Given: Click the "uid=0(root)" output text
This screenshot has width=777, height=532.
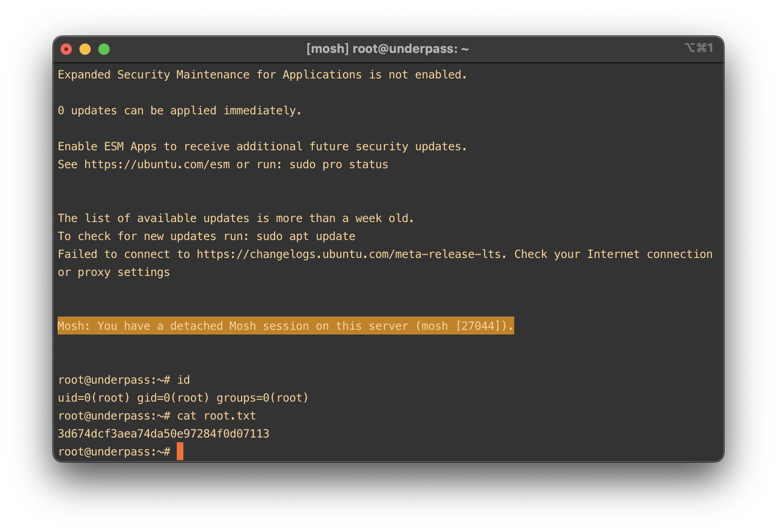Looking at the screenshot, I should [94, 398].
